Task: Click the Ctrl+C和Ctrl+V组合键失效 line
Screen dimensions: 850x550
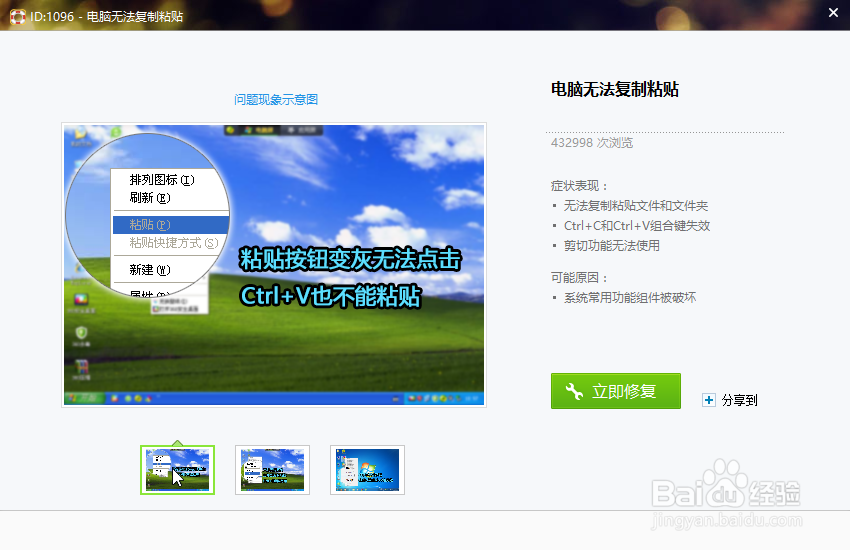Action: 637,226
